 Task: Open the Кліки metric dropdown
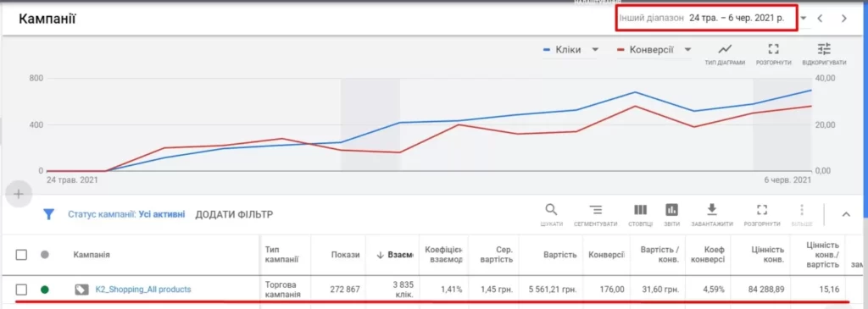pos(595,50)
